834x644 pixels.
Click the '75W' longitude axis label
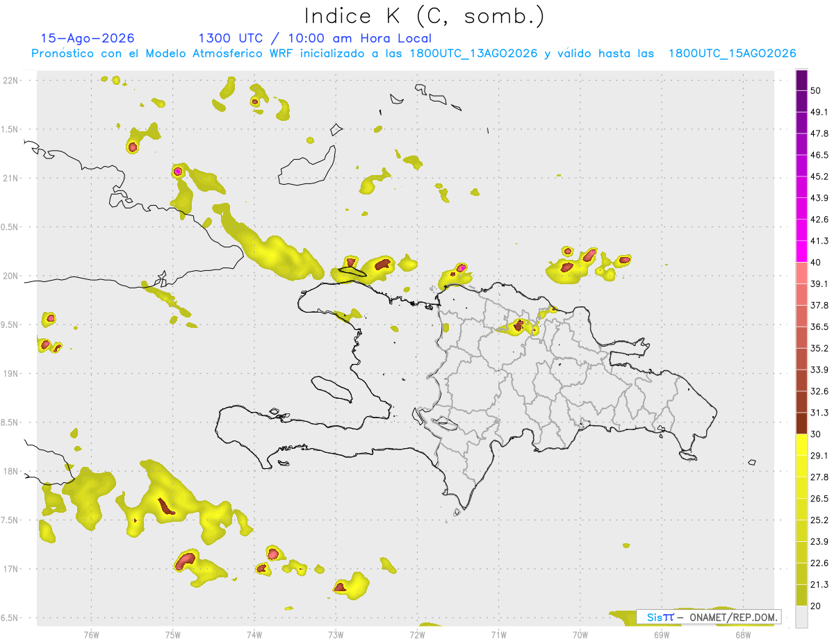pos(172,634)
